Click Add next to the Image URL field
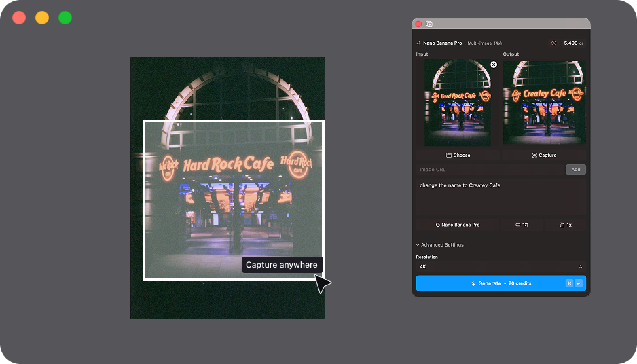The image size is (637, 364). click(x=575, y=170)
